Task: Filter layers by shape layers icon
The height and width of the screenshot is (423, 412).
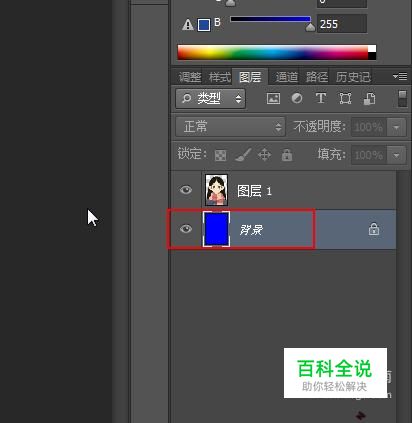Action: 345,98
